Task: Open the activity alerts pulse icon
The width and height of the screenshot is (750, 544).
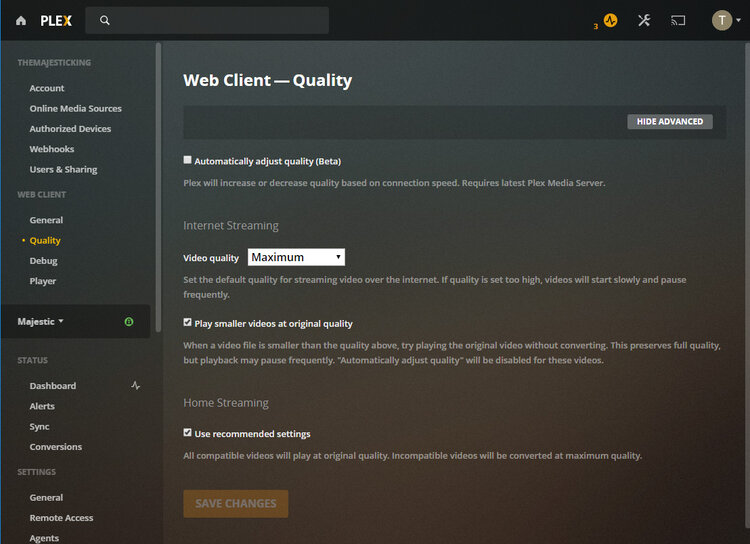Action: [610, 20]
